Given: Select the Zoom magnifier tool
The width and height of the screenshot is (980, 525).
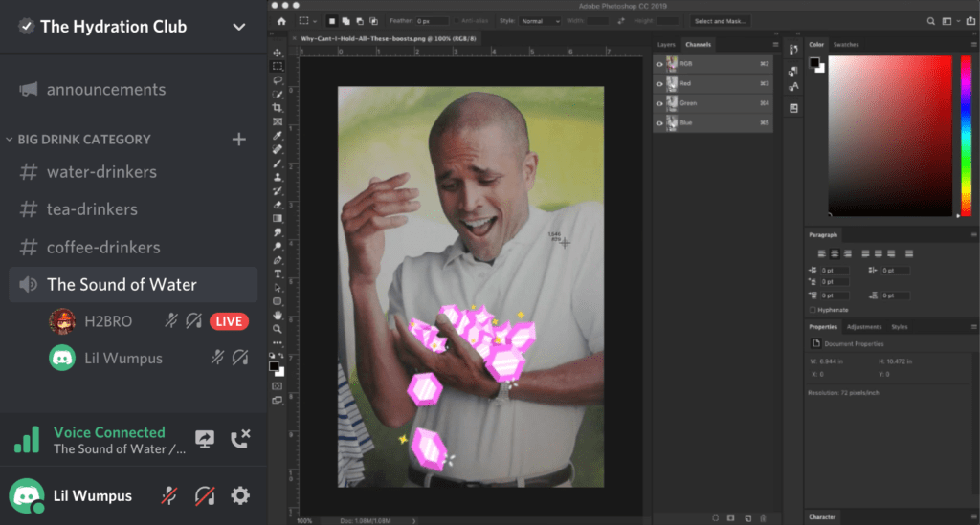Looking at the screenshot, I should click(x=278, y=328).
